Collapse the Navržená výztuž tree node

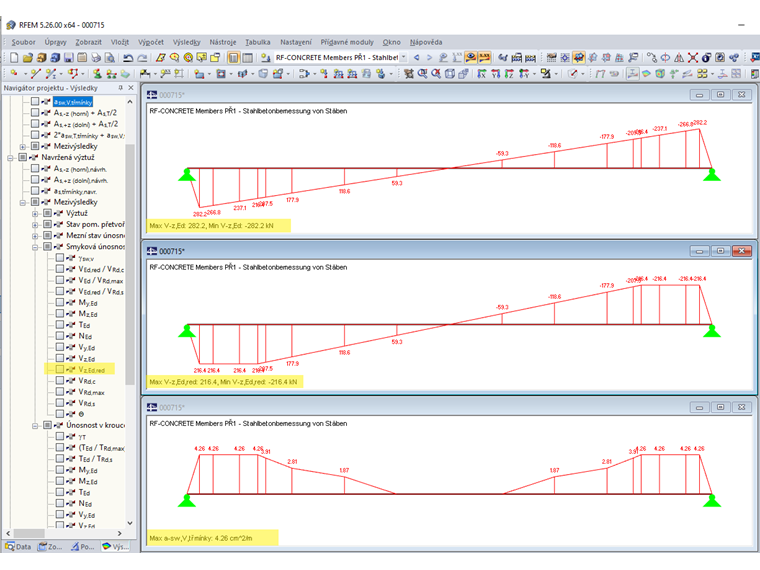click(10, 158)
